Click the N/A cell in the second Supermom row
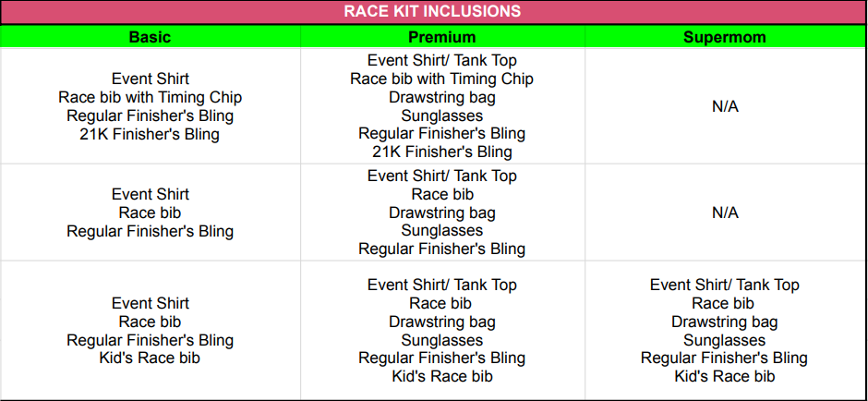Viewport: 868px width, 401px height. coord(725,213)
